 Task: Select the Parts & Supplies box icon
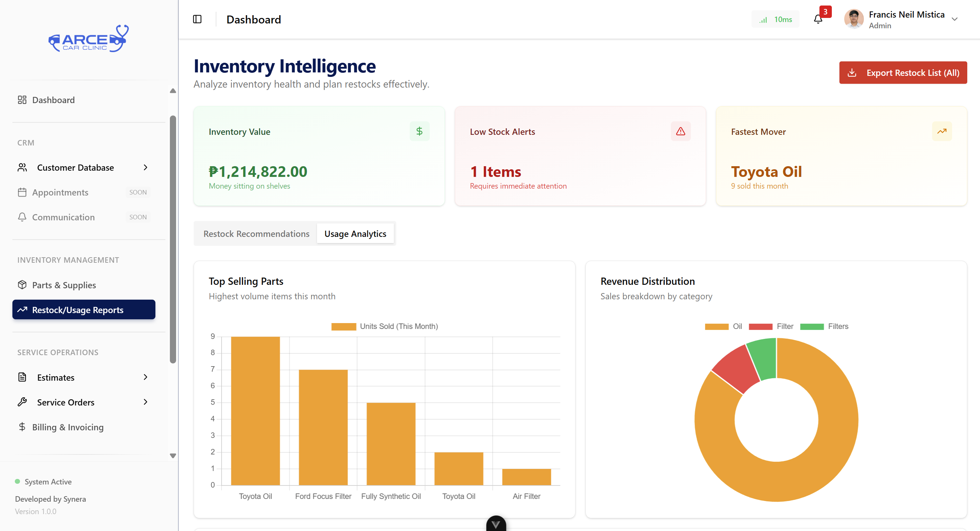tap(22, 284)
